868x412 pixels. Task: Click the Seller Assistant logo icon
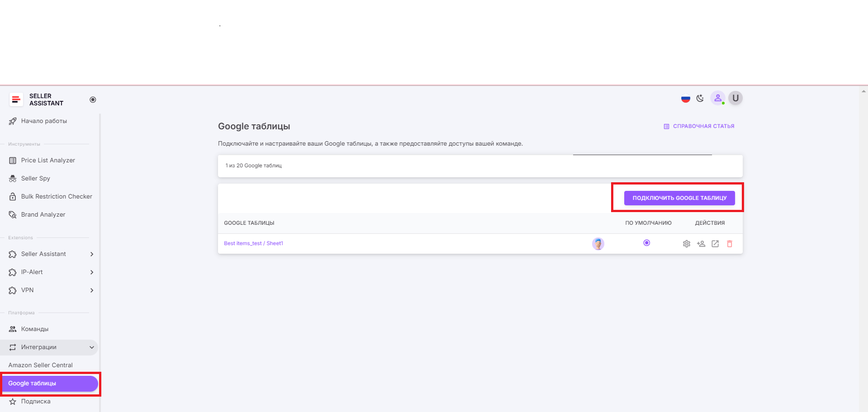coord(16,99)
